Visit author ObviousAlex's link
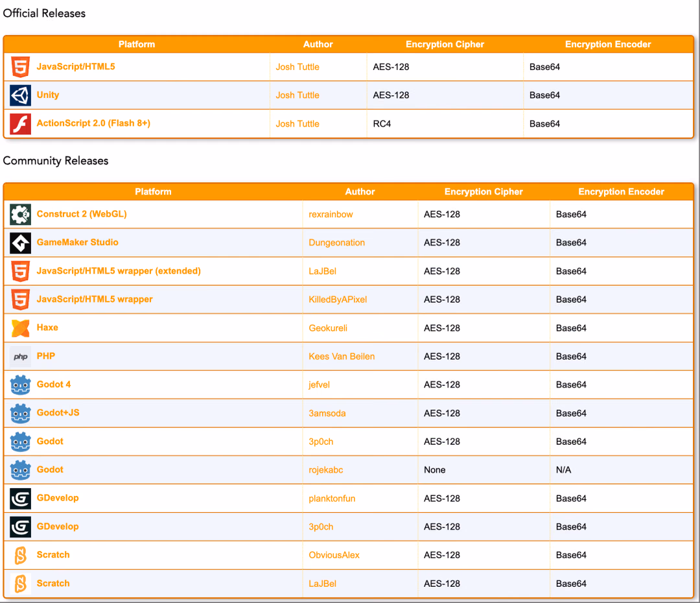The image size is (700, 603). 334,555
